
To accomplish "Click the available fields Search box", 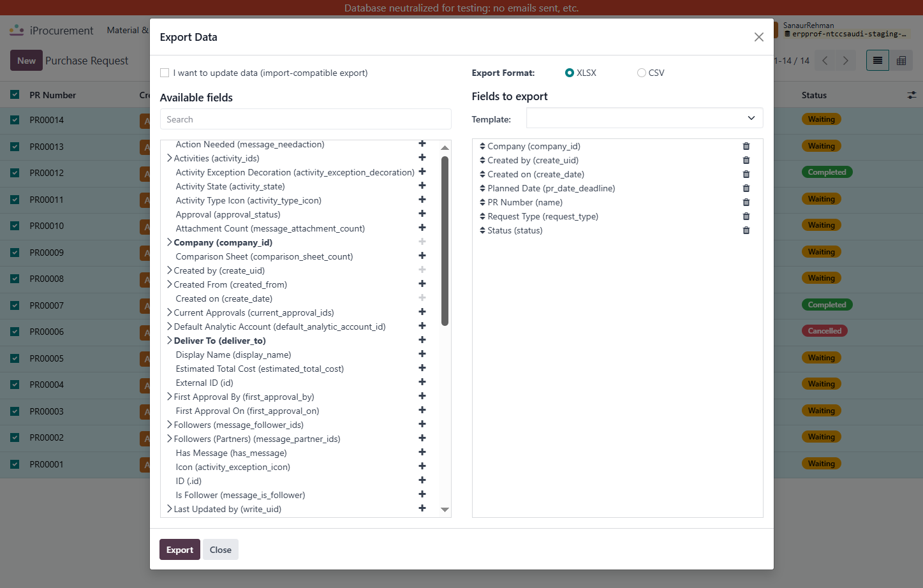I will tap(306, 119).
